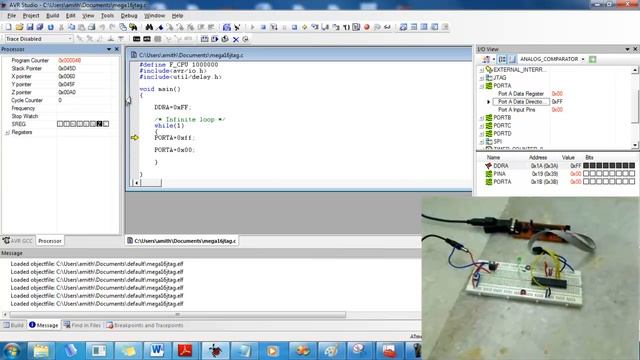Open the Trace Disabled dropdown
This screenshot has height=360, width=640.
(x=70, y=39)
